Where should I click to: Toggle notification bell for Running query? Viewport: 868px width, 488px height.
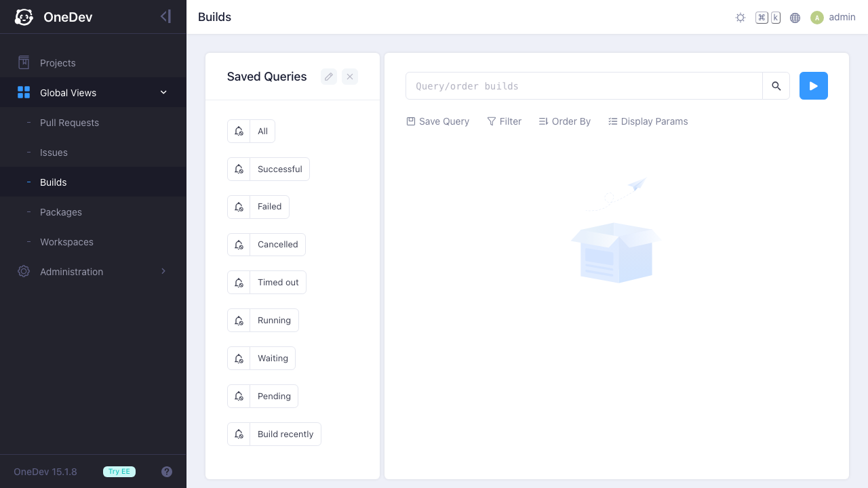click(239, 321)
